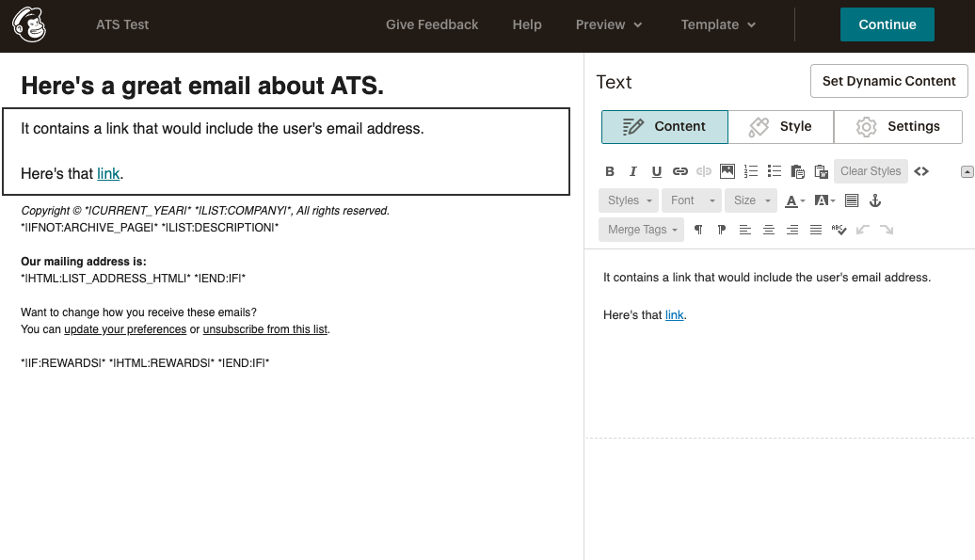Image resolution: width=975 pixels, height=560 pixels.
Task: Set right-to-left text direction
Action: point(722,230)
